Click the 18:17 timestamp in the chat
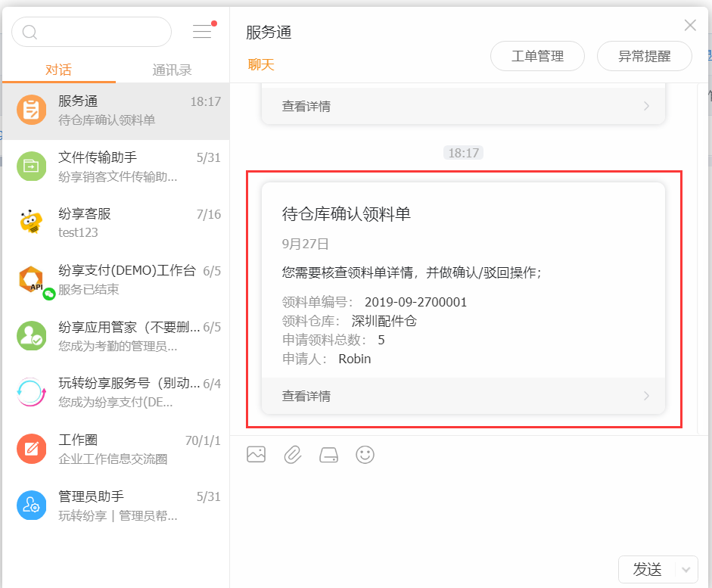This screenshot has height=588, width=712. [x=464, y=153]
